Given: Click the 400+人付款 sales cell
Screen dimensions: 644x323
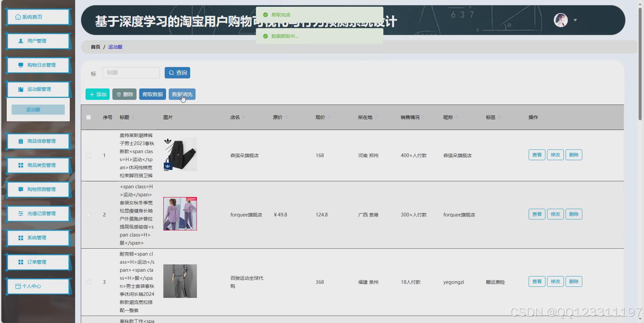Looking at the screenshot, I should click(414, 155).
